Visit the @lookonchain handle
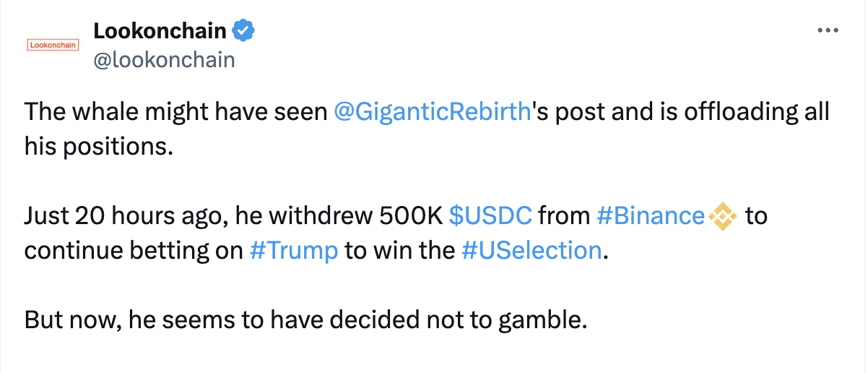 point(164,59)
